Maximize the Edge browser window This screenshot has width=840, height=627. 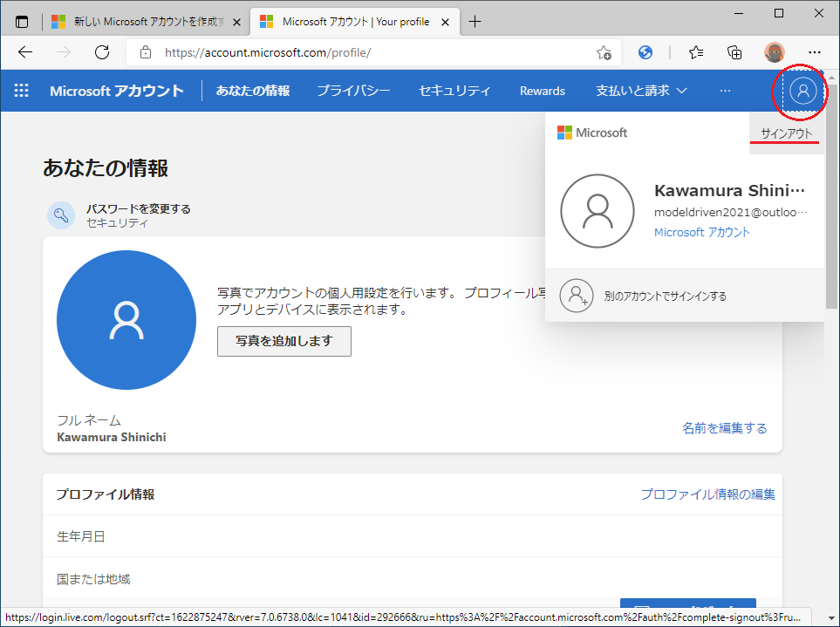click(x=779, y=13)
